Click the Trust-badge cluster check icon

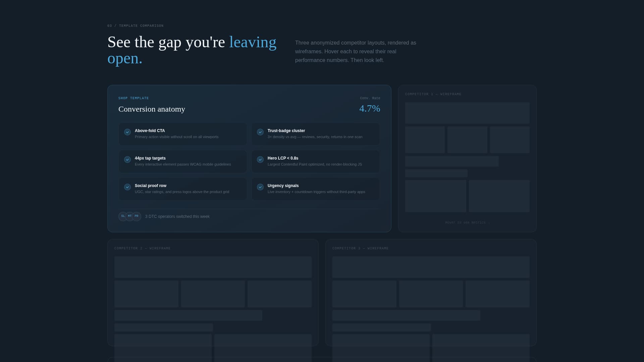[x=260, y=132]
